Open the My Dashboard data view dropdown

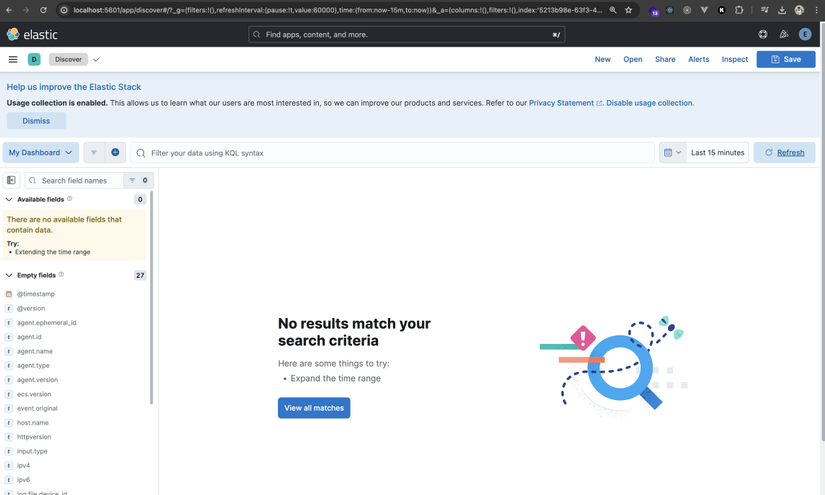41,153
